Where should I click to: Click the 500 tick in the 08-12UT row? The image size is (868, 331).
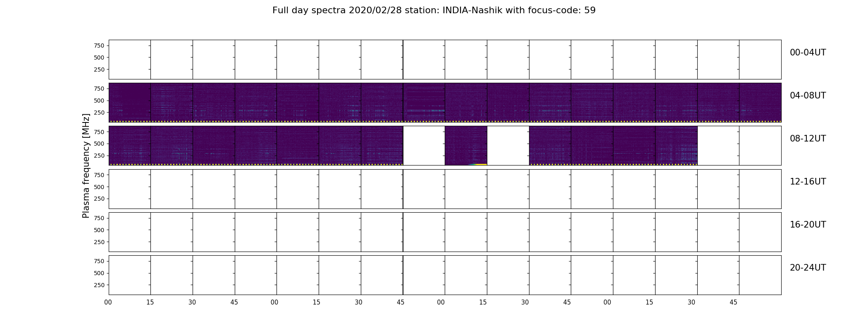click(99, 144)
